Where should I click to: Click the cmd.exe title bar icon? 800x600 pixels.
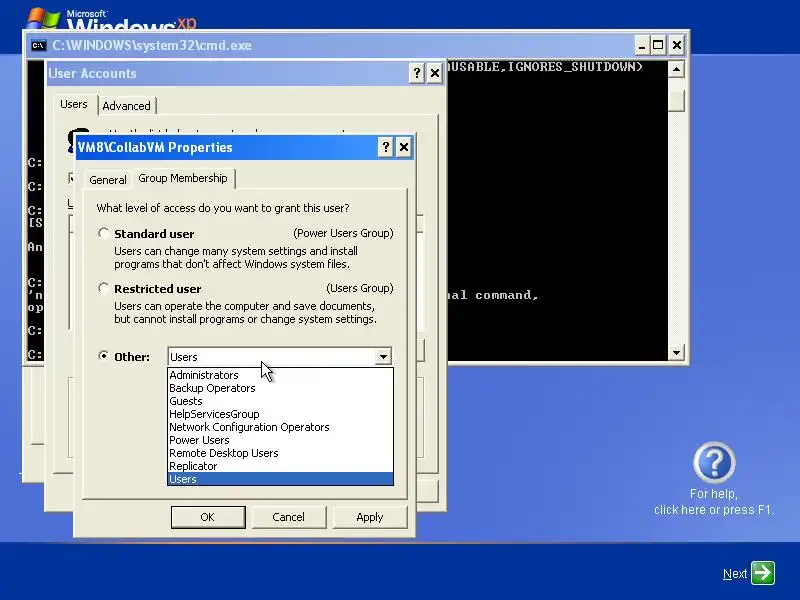tap(38, 45)
